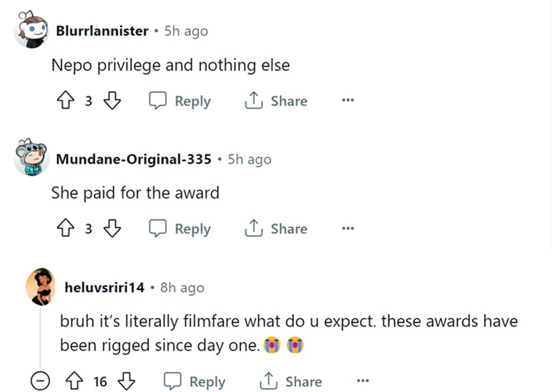
Task: Share heluvsriri14's comment
Action: tap(290, 381)
